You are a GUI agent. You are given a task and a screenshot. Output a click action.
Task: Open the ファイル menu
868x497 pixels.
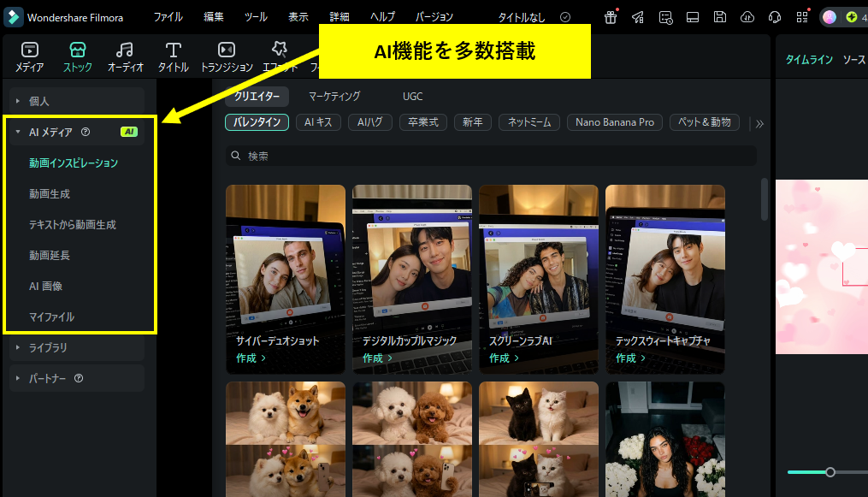[x=168, y=17]
